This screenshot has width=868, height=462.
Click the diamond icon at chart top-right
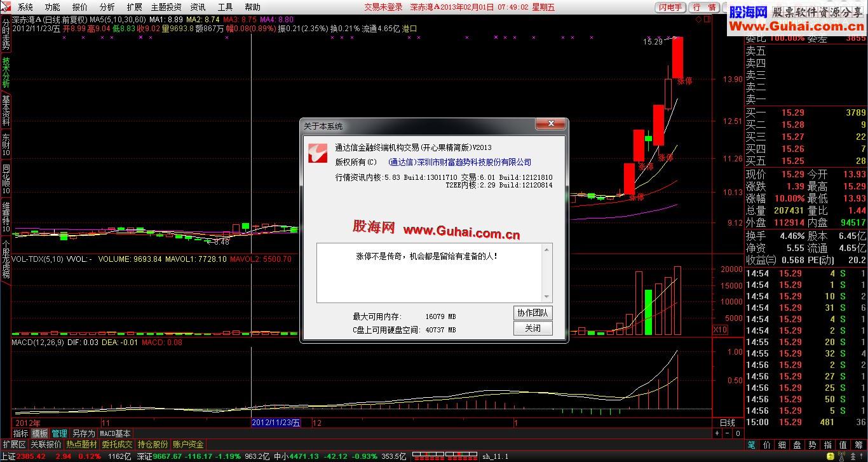click(698, 20)
